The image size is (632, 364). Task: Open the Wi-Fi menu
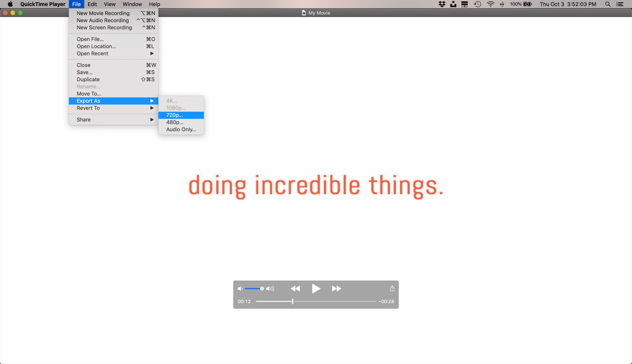click(491, 4)
